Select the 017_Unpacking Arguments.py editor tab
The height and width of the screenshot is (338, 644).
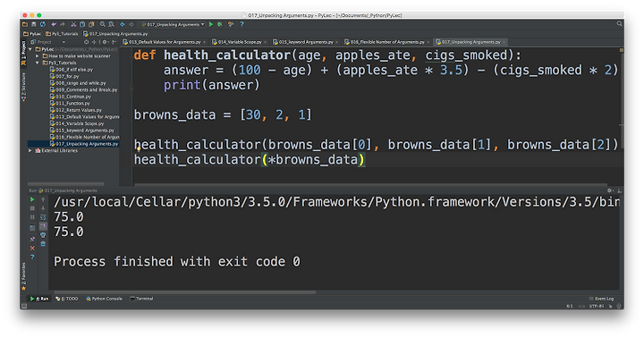point(470,42)
